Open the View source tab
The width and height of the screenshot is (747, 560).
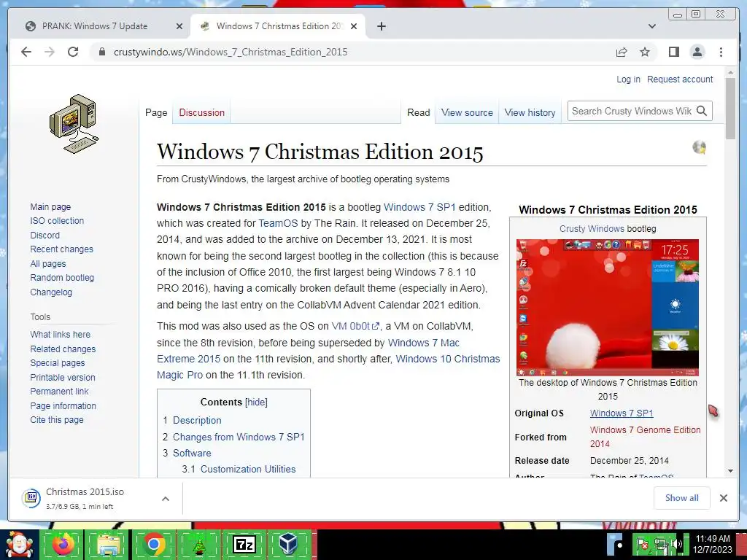point(467,113)
